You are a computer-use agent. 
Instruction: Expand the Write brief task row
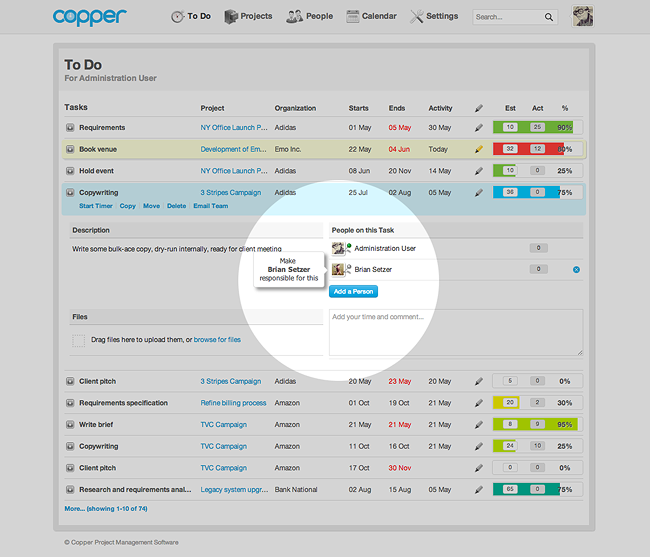click(x=70, y=424)
